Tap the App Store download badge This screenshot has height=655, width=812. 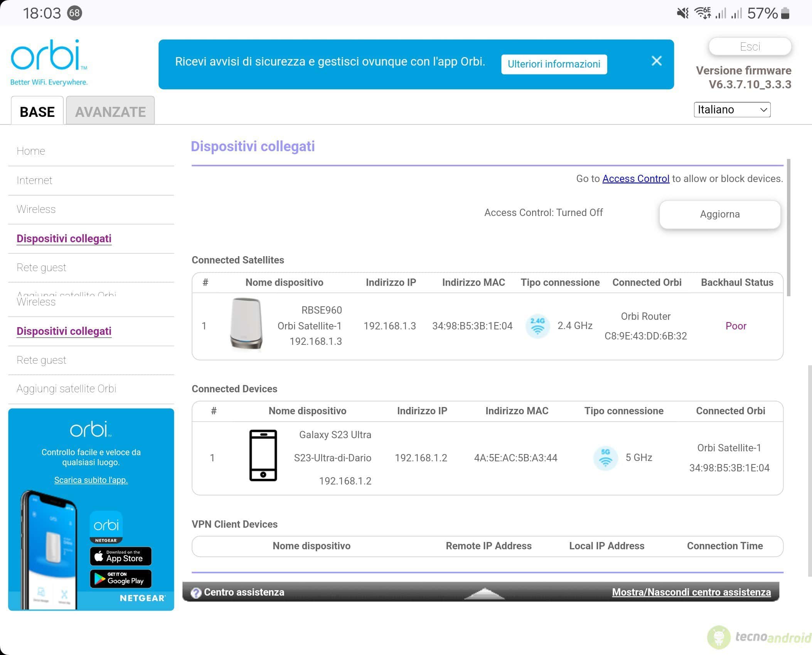(x=121, y=556)
